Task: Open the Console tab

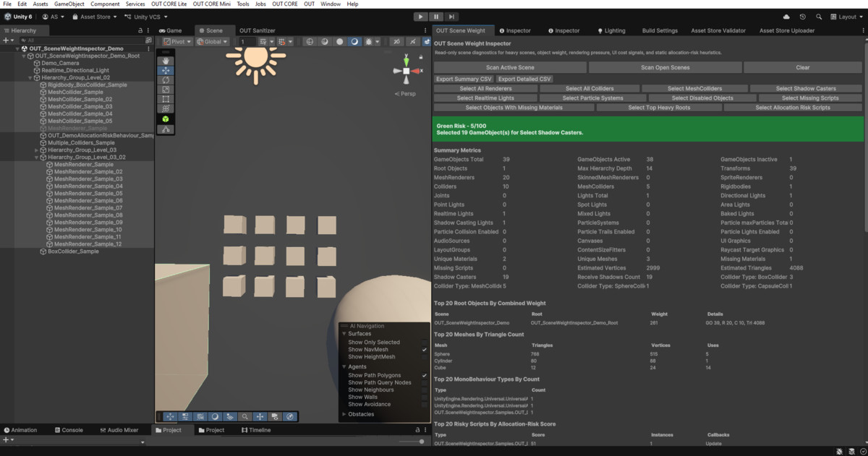Action: coord(68,430)
